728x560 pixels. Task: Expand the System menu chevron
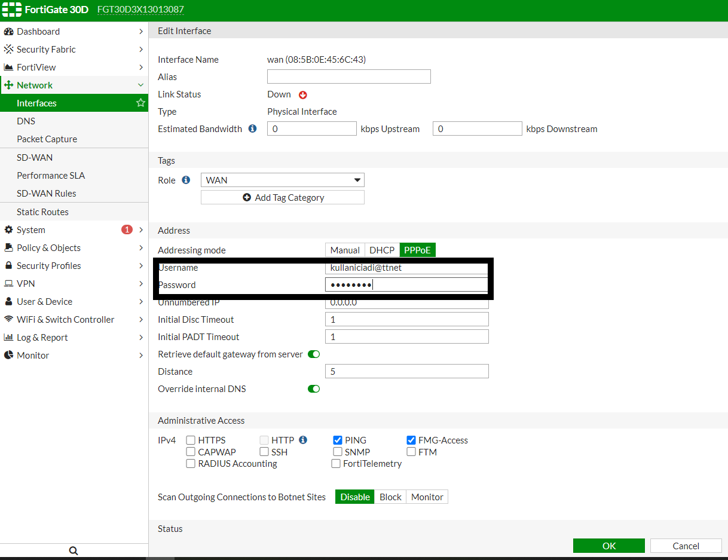click(140, 230)
